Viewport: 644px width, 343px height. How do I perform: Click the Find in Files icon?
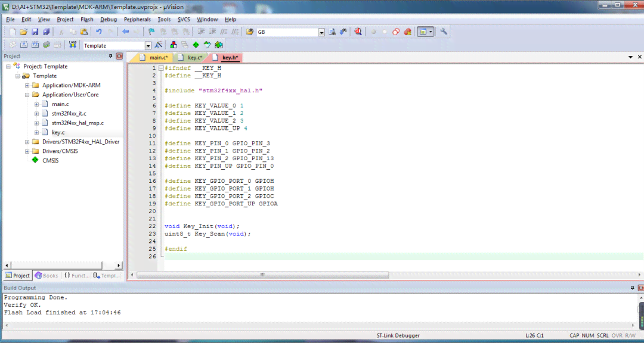[x=250, y=32]
